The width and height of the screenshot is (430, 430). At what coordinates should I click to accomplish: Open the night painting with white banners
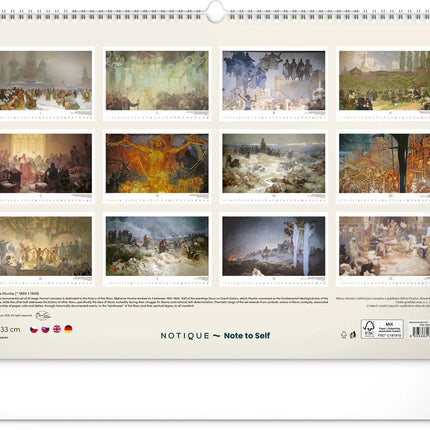pos(274,246)
